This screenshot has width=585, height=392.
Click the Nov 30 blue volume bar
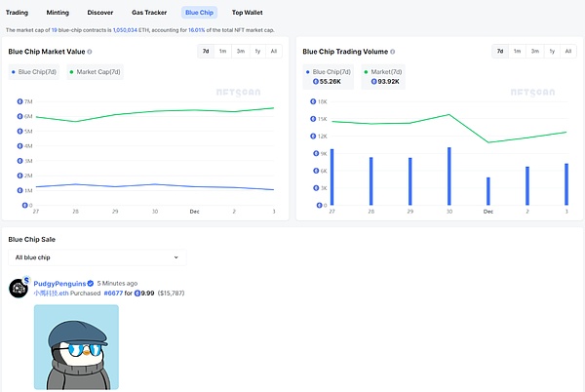(x=448, y=176)
